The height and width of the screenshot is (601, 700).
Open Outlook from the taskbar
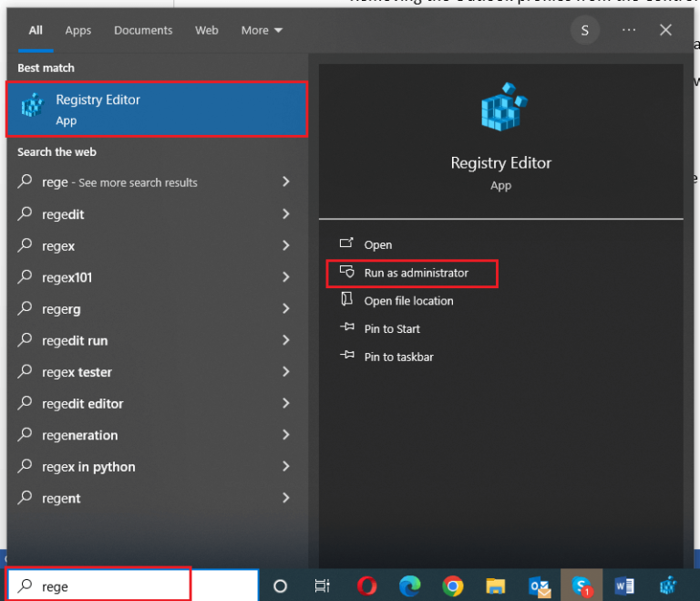pos(538,585)
